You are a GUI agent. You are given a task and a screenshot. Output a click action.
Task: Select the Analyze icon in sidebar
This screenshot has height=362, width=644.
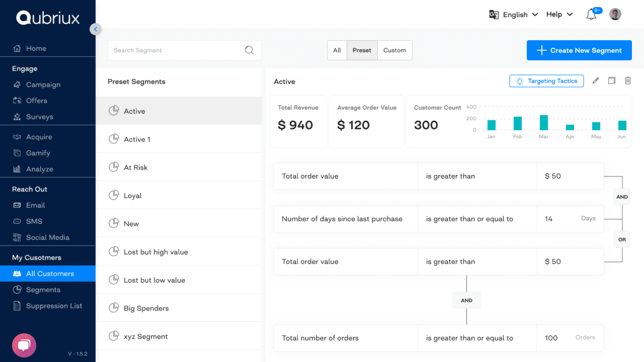coord(17,169)
